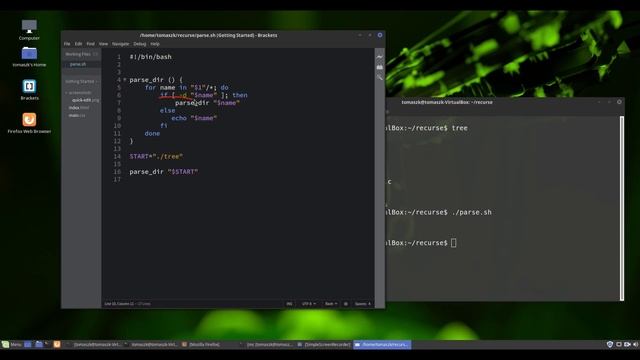
Task: Select parse.sh in Working Files
Action: [x=78, y=64]
